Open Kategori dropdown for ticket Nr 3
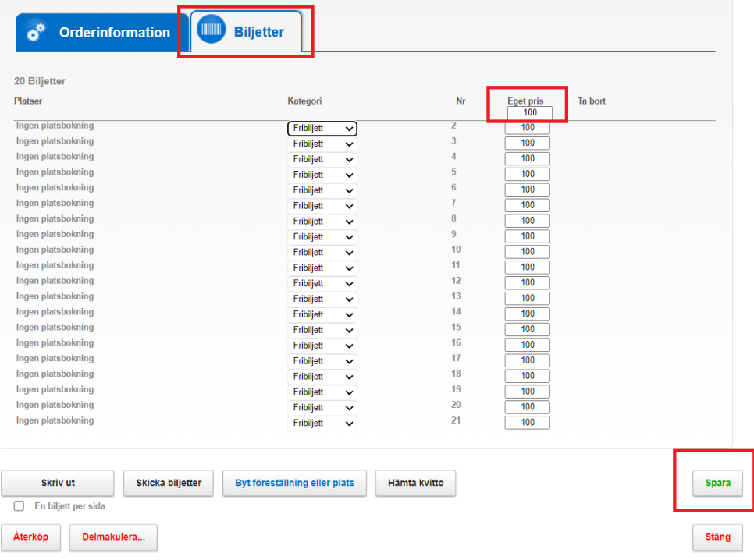754x560 pixels. click(322, 144)
